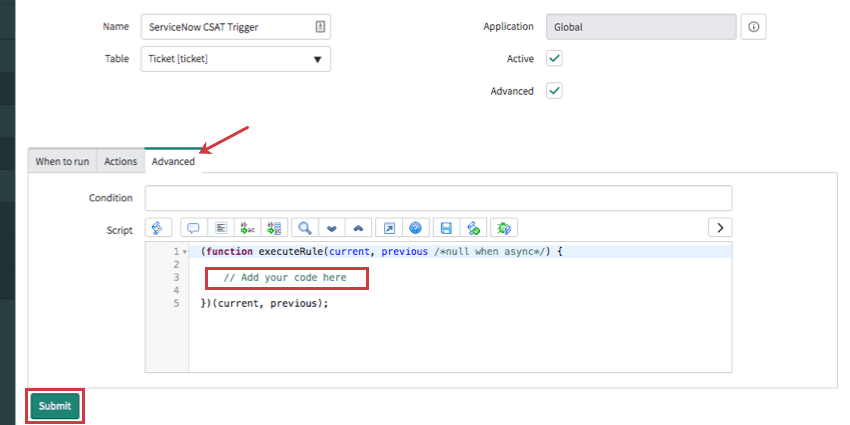The width and height of the screenshot is (850, 425).
Task: Click the format code icon
Action: point(222,228)
